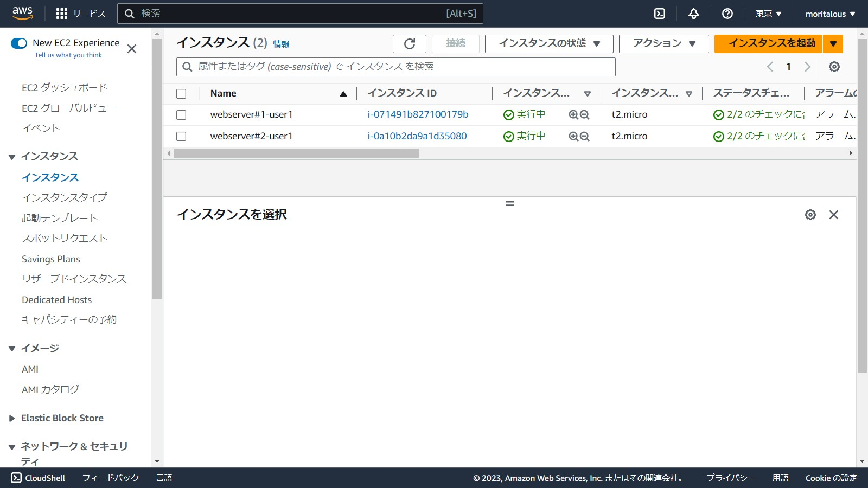Viewport: 868px width, 488px height.
Task: Open the アクション dropdown
Action: [663, 43]
